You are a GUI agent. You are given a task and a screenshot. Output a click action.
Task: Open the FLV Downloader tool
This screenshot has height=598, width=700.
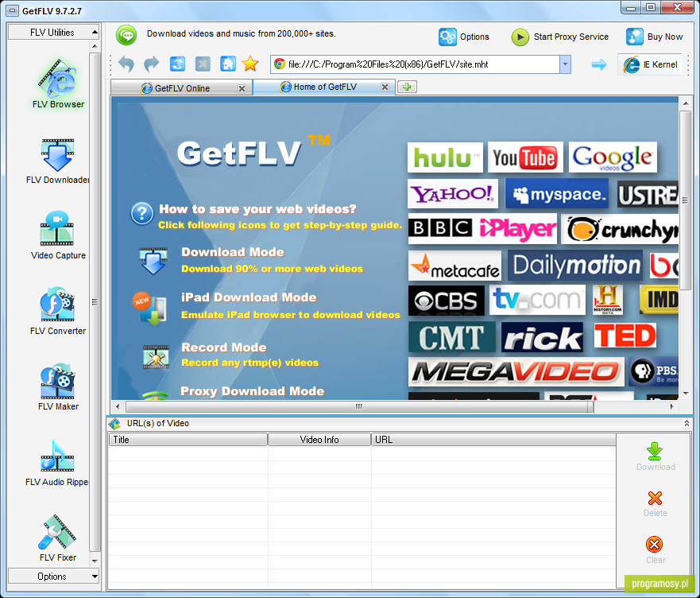pyautogui.click(x=57, y=161)
